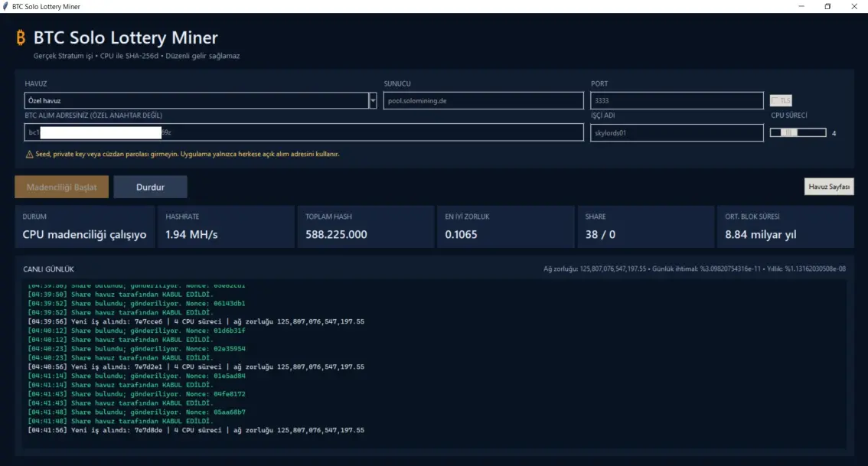Open the Havuz pool dropdown arrow

(373, 101)
